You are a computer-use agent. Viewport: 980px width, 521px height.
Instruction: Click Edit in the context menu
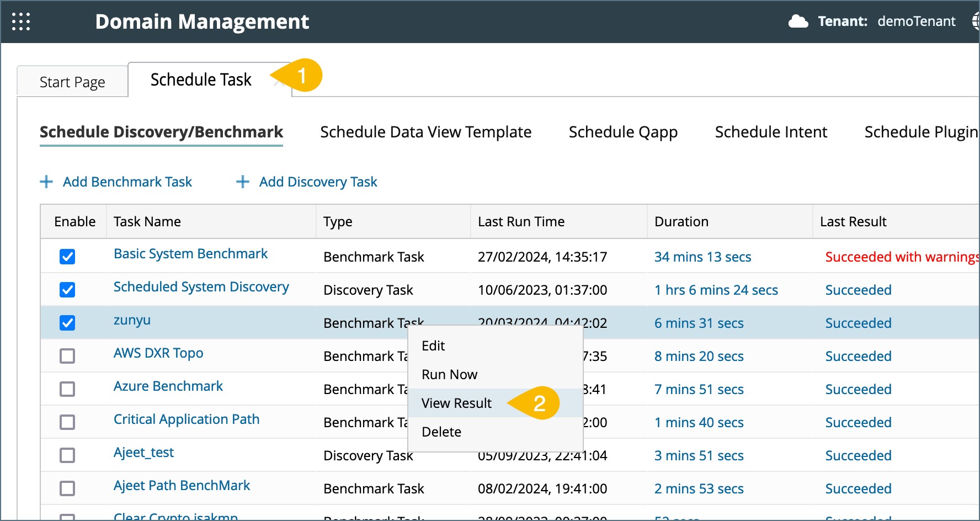pos(433,346)
